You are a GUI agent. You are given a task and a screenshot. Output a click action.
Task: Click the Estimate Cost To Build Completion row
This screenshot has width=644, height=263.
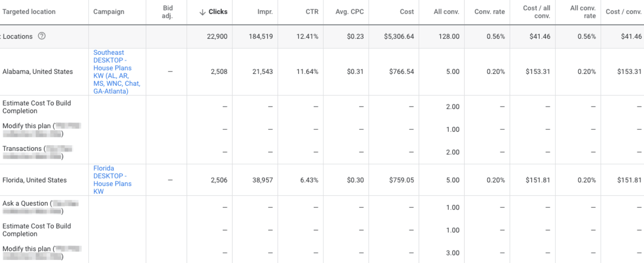click(37, 107)
